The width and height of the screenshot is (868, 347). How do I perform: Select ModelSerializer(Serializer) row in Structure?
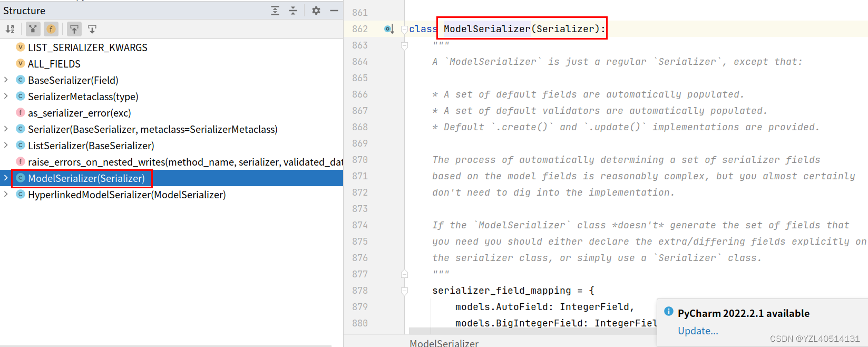[x=171, y=178]
